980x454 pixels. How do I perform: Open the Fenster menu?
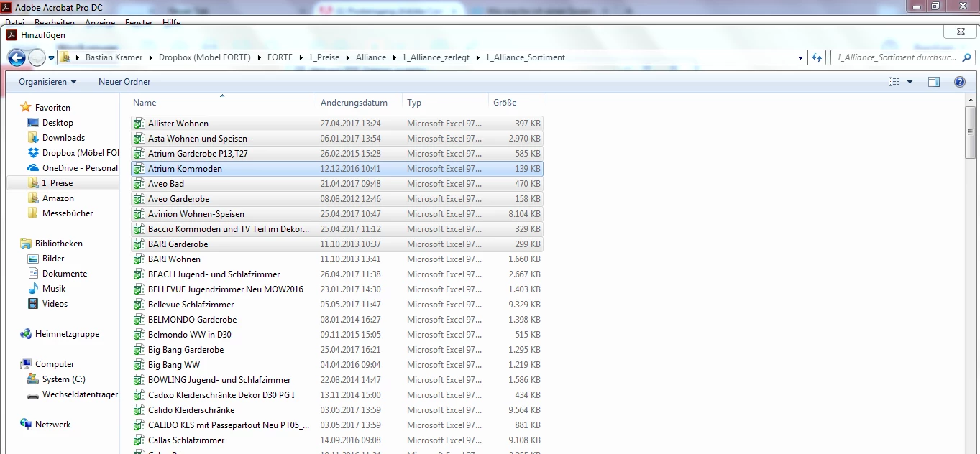(x=139, y=23)
